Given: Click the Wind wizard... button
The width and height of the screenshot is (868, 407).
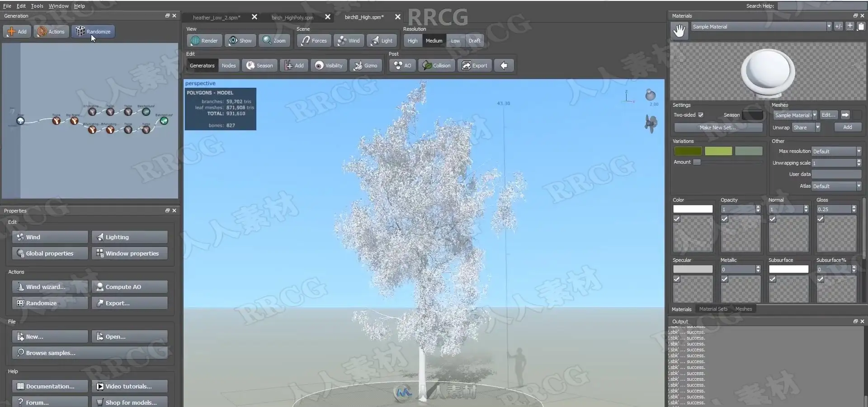Looking at the screenshot, I should coord(50,287).
